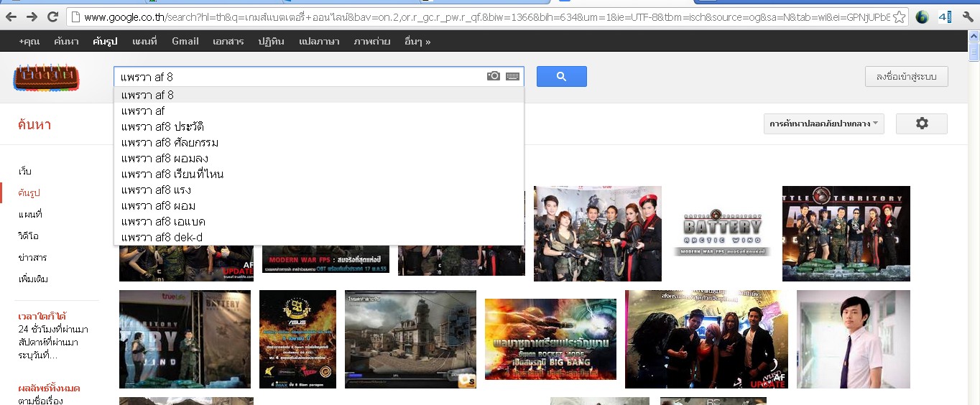The width and height of the screenshot is (980, 405).
Task: Choose the suggestion แพรวา af8 ผอมลง
Action: pos(319,158)
